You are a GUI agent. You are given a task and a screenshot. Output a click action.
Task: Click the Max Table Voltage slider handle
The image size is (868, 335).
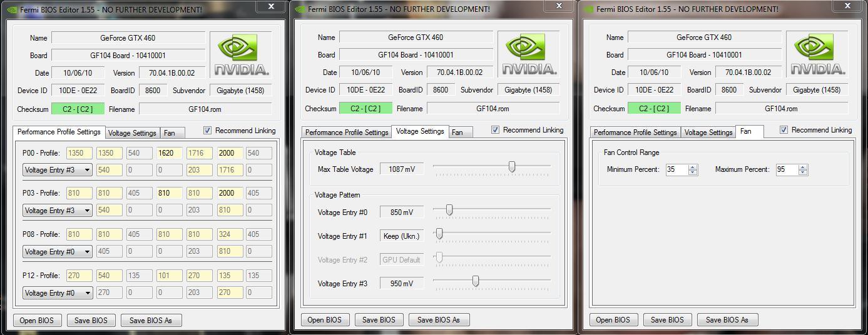coord(512,166)
